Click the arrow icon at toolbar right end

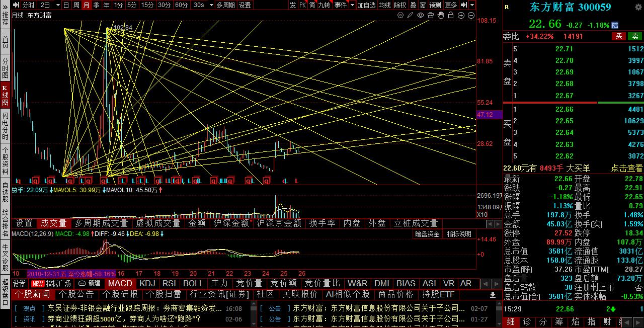[x=464, y=5]
